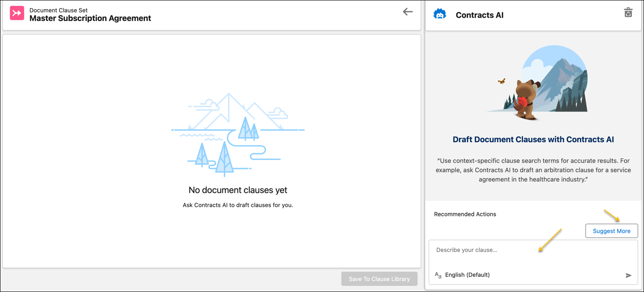Click the Ask Contracts AI helper text
This screenshot has width=644, height=292.
(x=238, y=205)
